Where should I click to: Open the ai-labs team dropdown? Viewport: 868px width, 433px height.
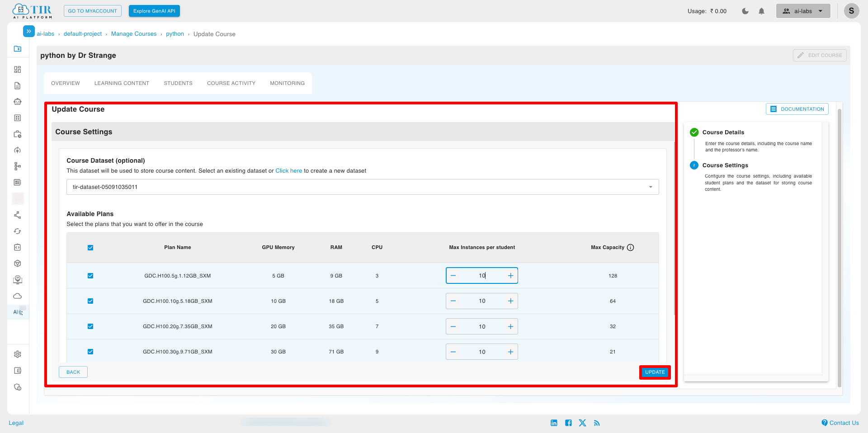[x=803, y=11]
